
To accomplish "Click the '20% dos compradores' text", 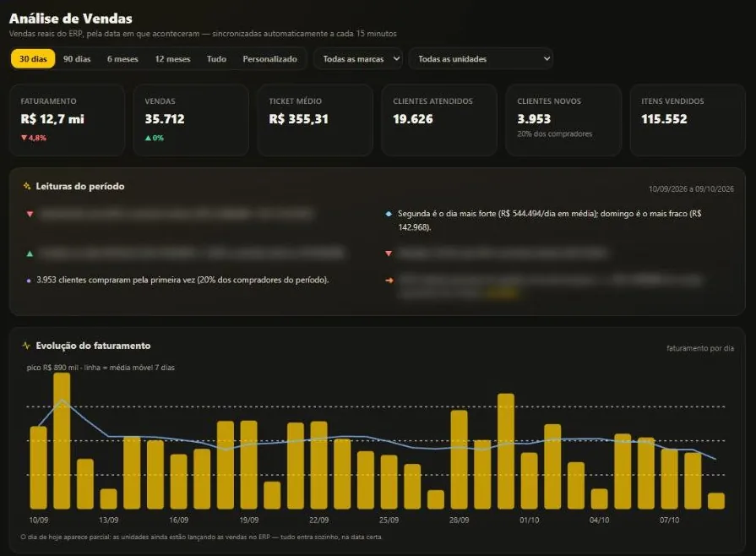I will [554, 134].
